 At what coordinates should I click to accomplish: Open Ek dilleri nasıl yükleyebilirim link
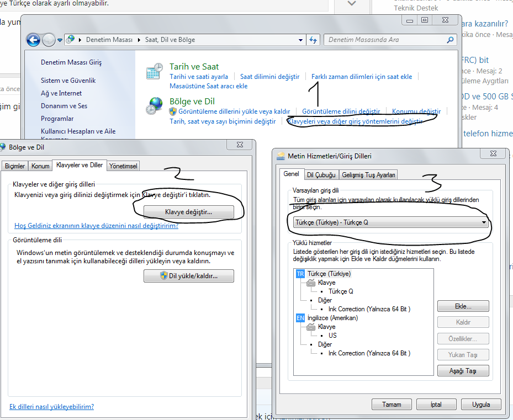coord(52,407)
